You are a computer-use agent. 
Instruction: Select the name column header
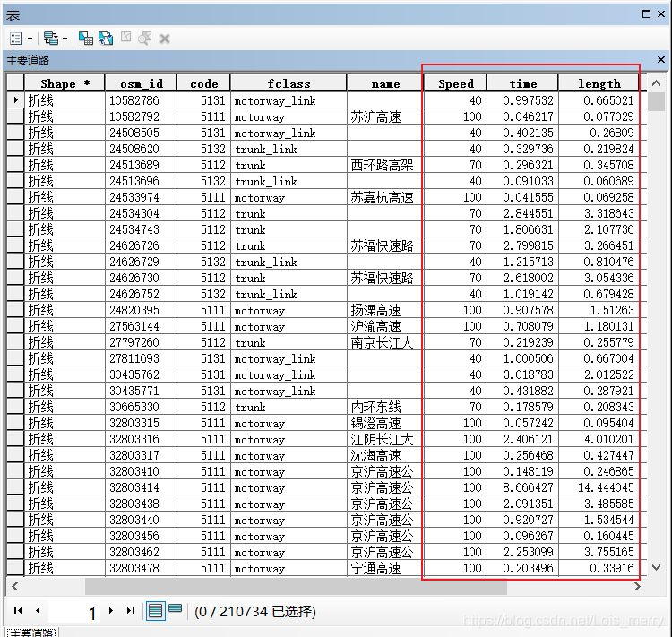(385, 83)
